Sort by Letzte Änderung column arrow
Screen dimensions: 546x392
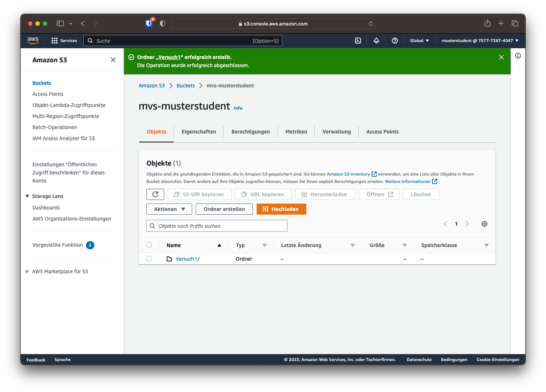(353, 245)
